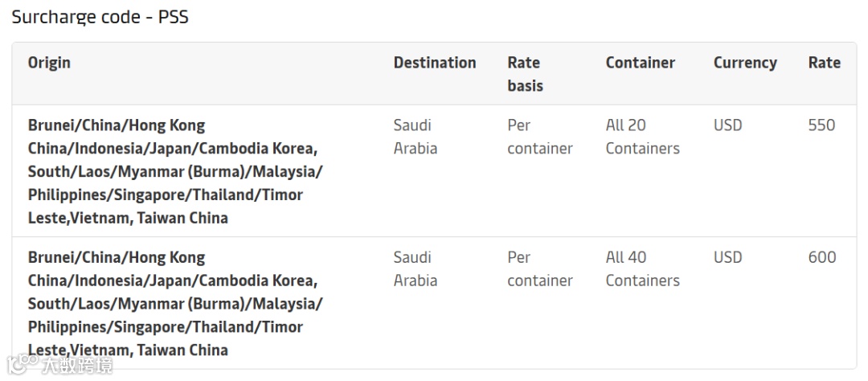868x381 pixels.
Task: Click the Rate basis column header
Action: (x=525, y=74)
